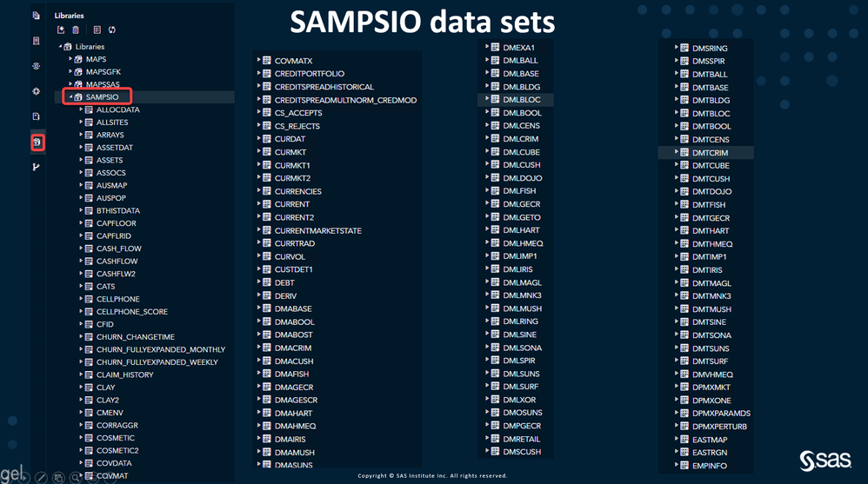Click the refresh libraries icon
The width and height of the screenshot is (868, 484).
point(112,30)
